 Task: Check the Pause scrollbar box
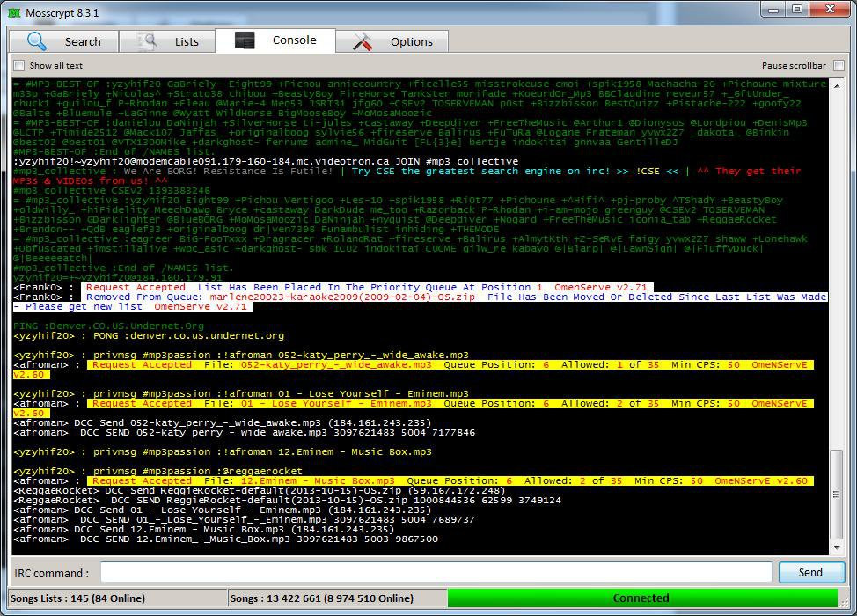(839, 66)
